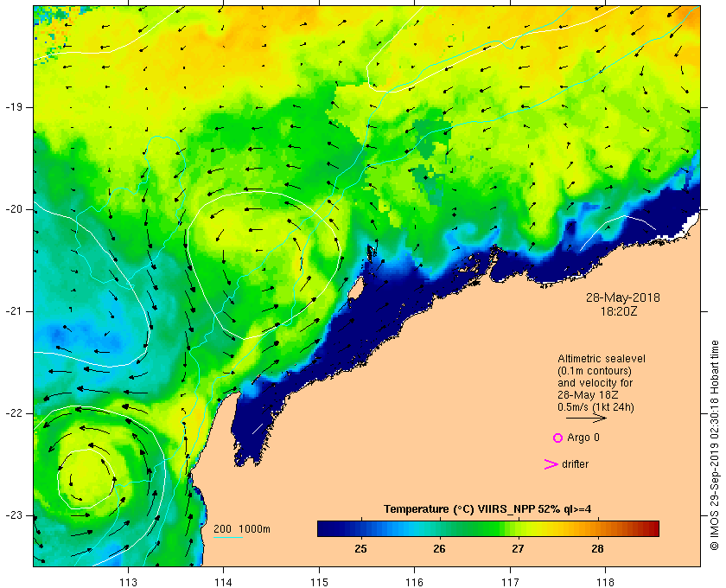Click the longitude axis label 113
726x588 pixels.
click(128, 582)
